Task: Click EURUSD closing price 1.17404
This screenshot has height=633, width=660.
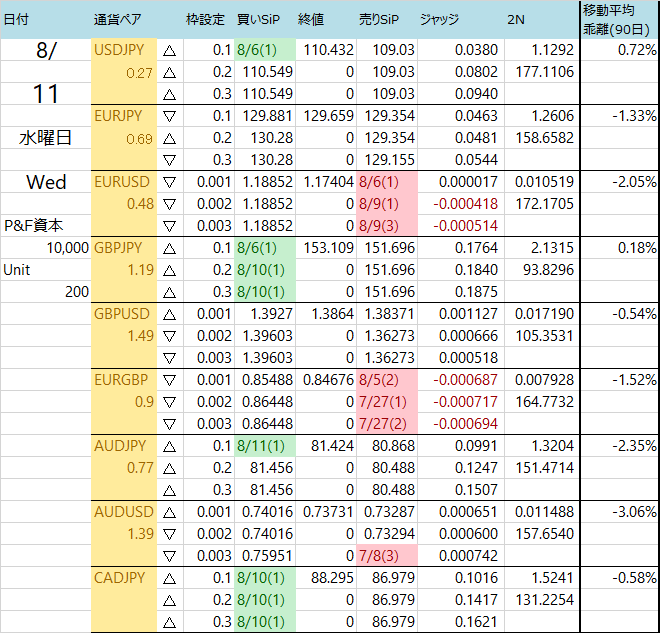Action: coord(328,182)
